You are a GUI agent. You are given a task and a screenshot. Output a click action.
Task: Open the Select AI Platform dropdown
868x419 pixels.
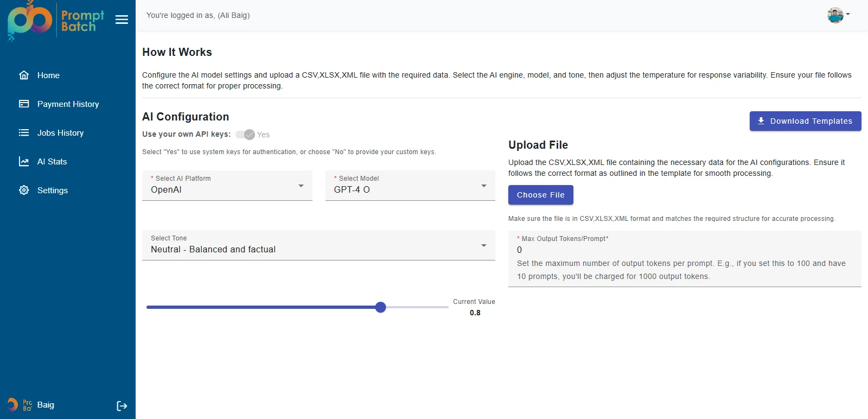[x=227, y=186]
